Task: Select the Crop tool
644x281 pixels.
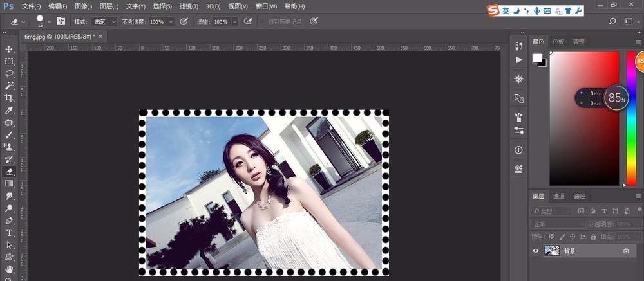Action: tap(9, 98)
